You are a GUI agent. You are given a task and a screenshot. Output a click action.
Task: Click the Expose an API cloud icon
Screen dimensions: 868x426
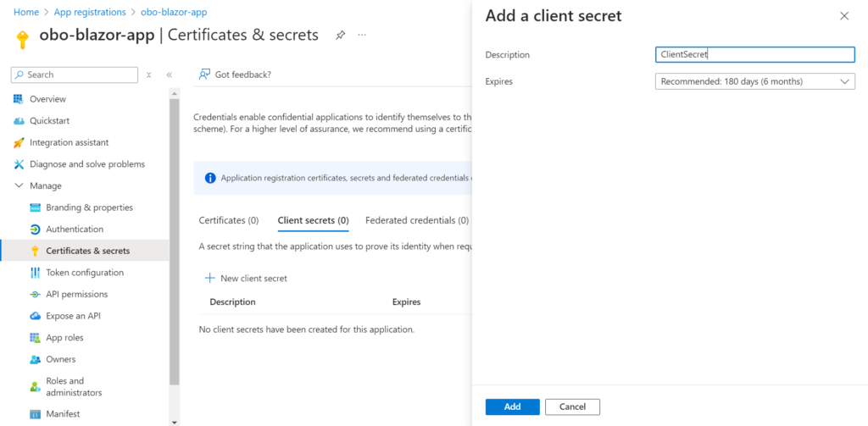tap(36, 316)
